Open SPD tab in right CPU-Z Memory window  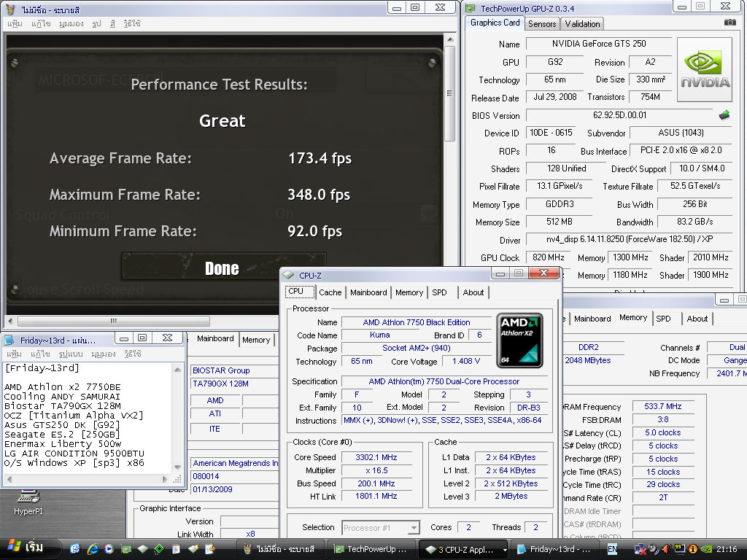[663, 319]
